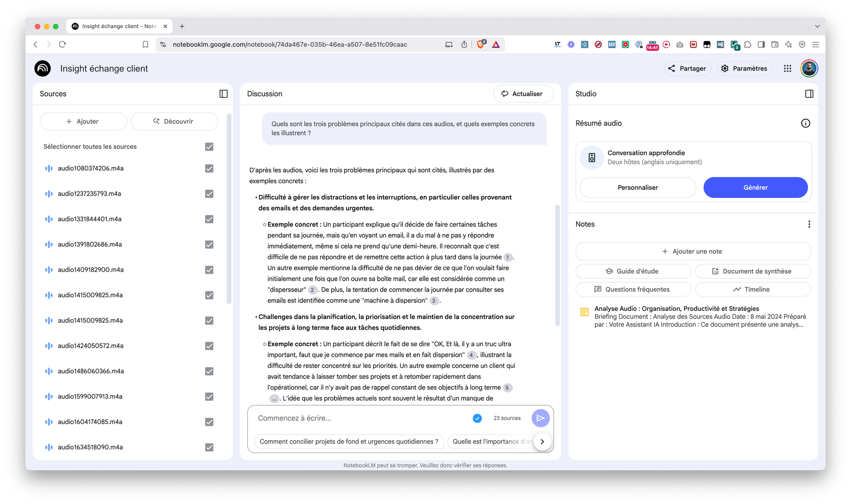Uncheck the audio1080374206.m4a source
851x504 pixels.
pyautogui.click(x=209, y=168)
